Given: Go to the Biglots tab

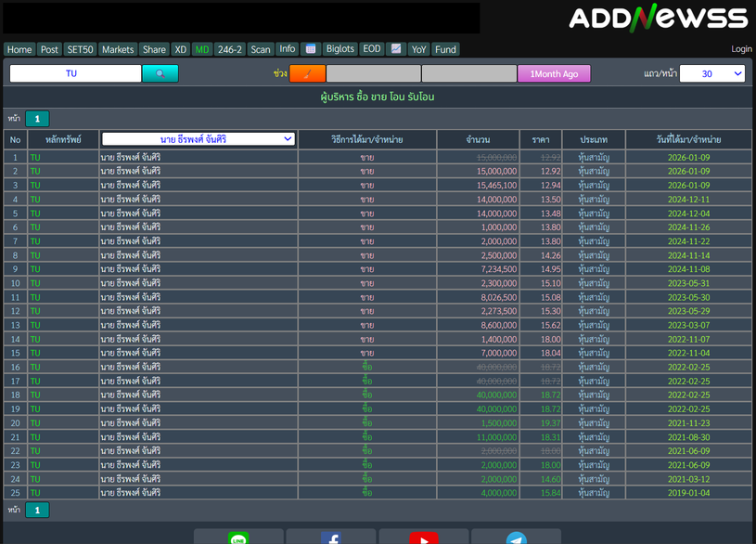Looking at the screenshot, I should click(340, 49).
